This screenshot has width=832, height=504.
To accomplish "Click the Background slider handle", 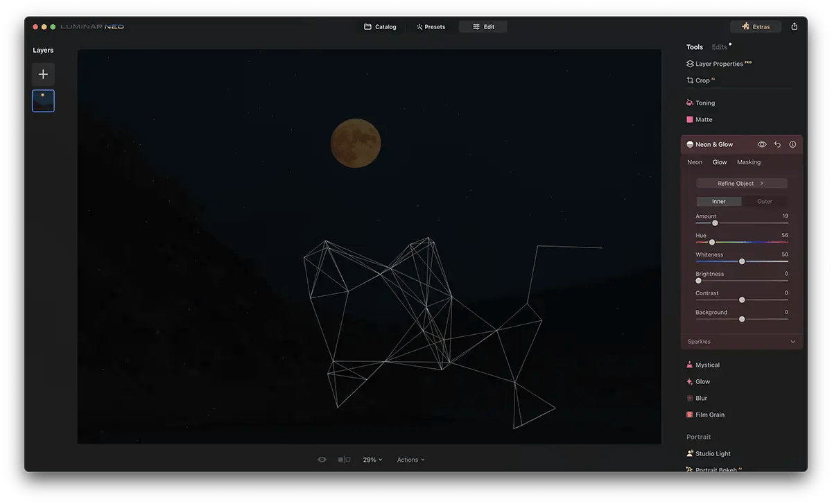I will (742, 319).
